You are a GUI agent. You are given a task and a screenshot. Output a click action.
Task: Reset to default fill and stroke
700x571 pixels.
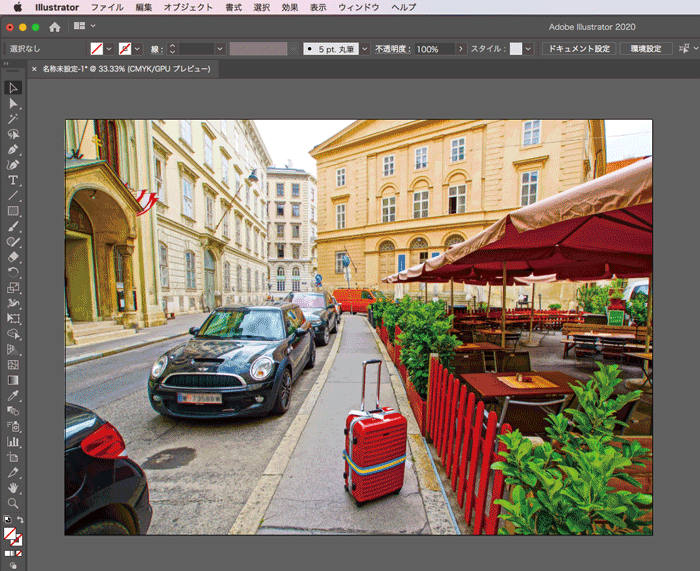pyautogui.click(x=8, y=520)
